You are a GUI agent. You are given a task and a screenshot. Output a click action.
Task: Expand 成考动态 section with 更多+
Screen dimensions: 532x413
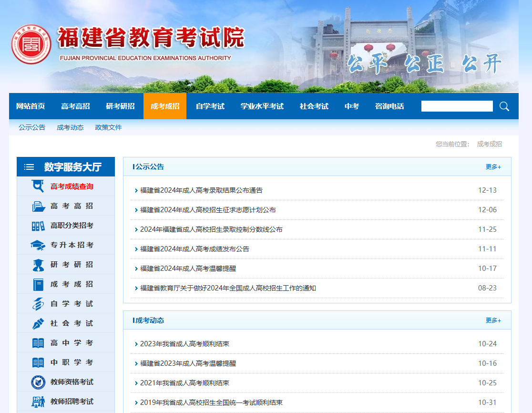point(493,320)
